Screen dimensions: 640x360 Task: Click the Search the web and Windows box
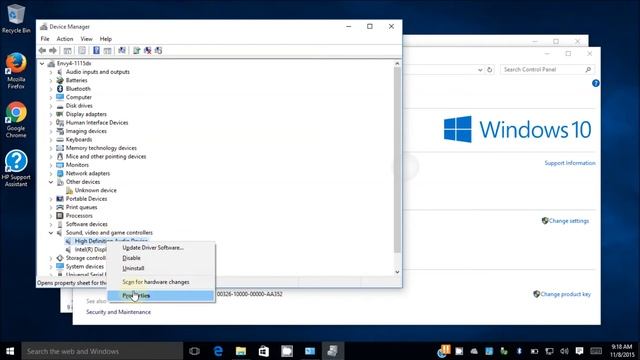(x=102, y=351)
